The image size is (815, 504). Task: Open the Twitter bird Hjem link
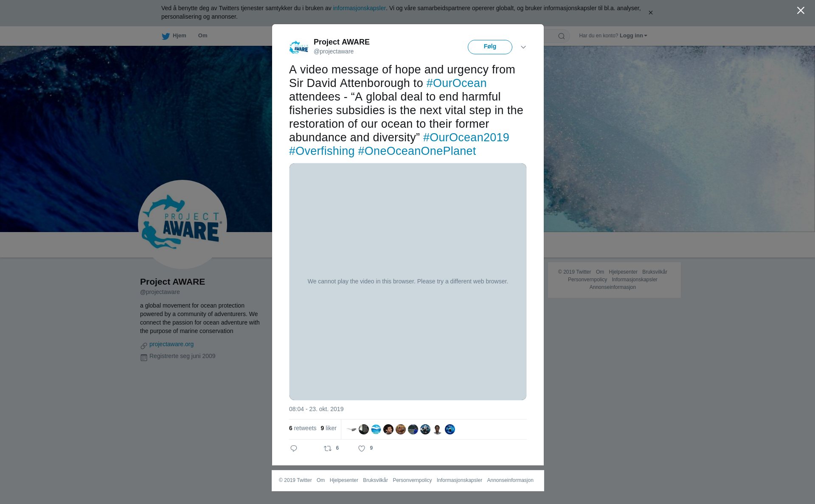point(174,36)
